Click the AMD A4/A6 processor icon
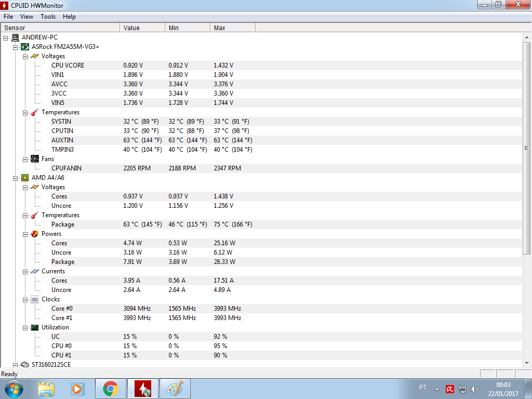The height and width of the screenshot is (399, 532). point(25,178)
